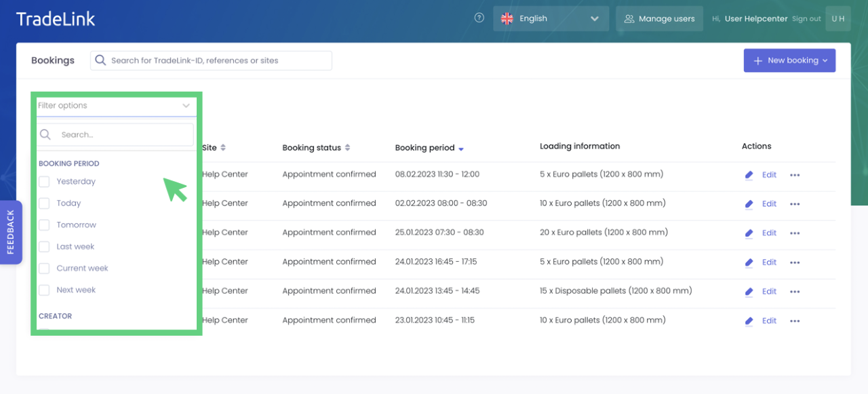Click the pencil edit icon for 08.02.2023 booking
Viewport: 868px width, 394px height.
tap(749, 175)
